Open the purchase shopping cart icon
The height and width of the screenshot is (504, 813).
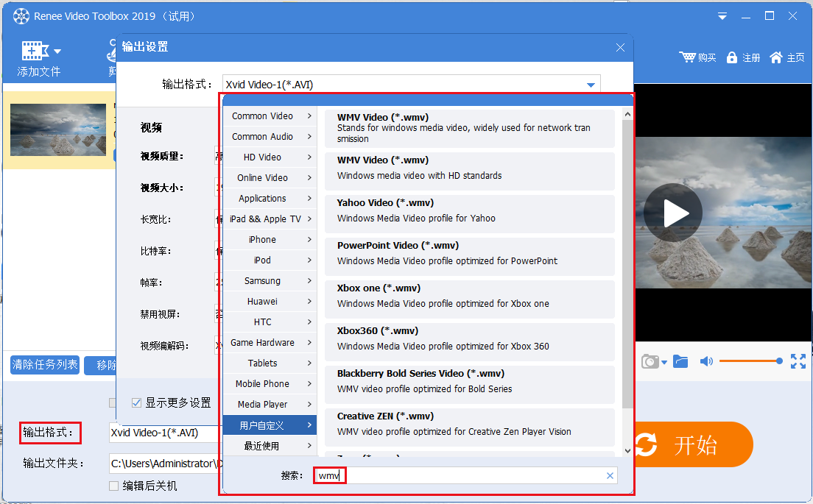[688, 57]
